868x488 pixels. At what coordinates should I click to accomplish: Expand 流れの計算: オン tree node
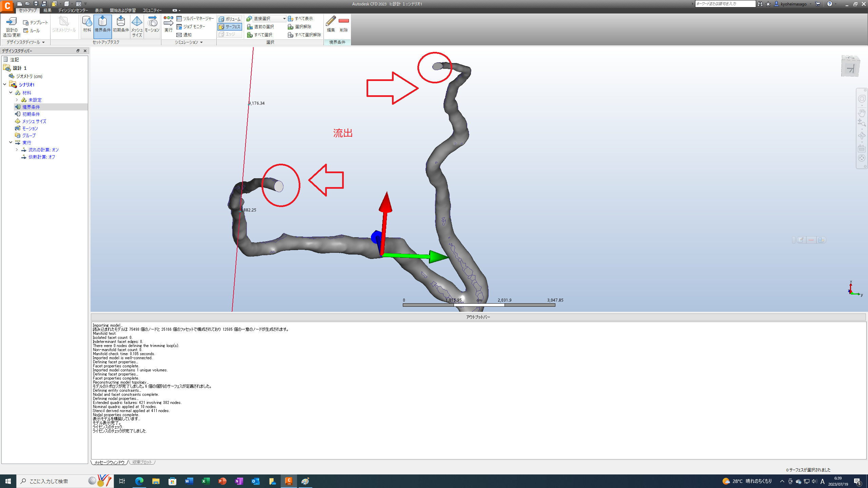17,150
